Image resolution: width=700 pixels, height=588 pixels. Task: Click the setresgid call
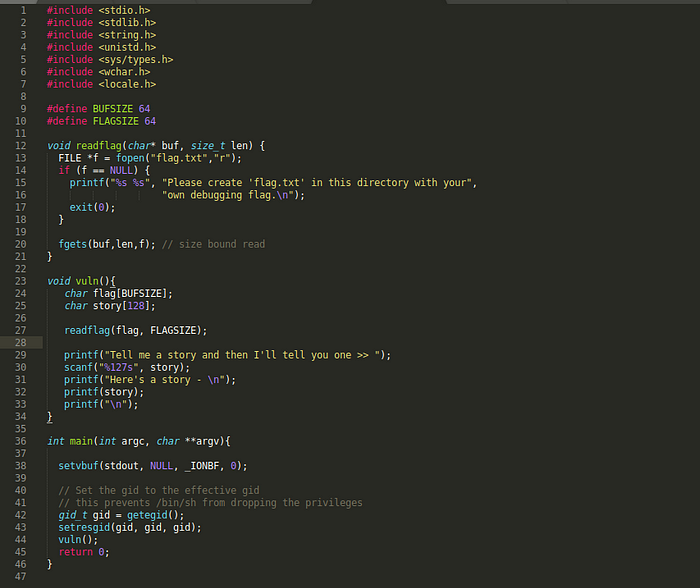coord(84,527)
